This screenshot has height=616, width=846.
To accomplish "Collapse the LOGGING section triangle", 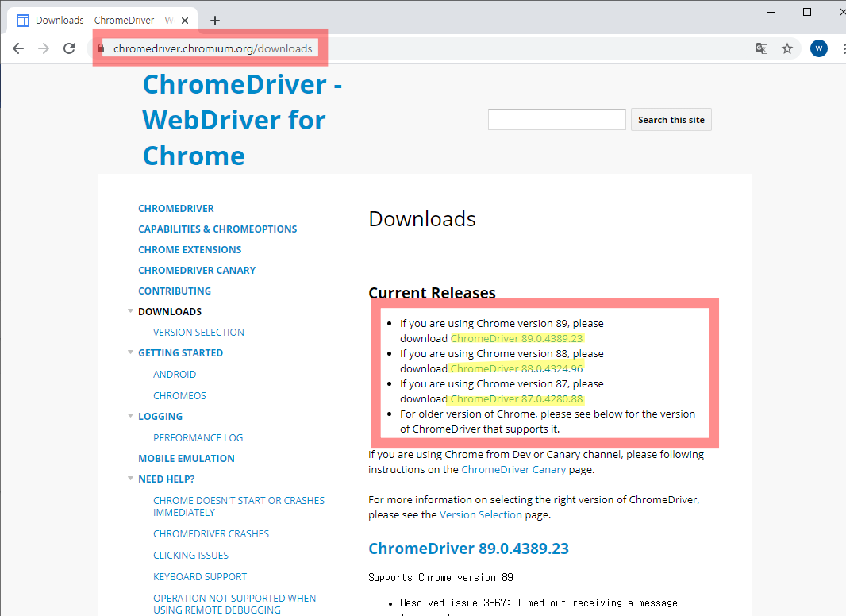I will pyautogui.click(x=130, y=416).
